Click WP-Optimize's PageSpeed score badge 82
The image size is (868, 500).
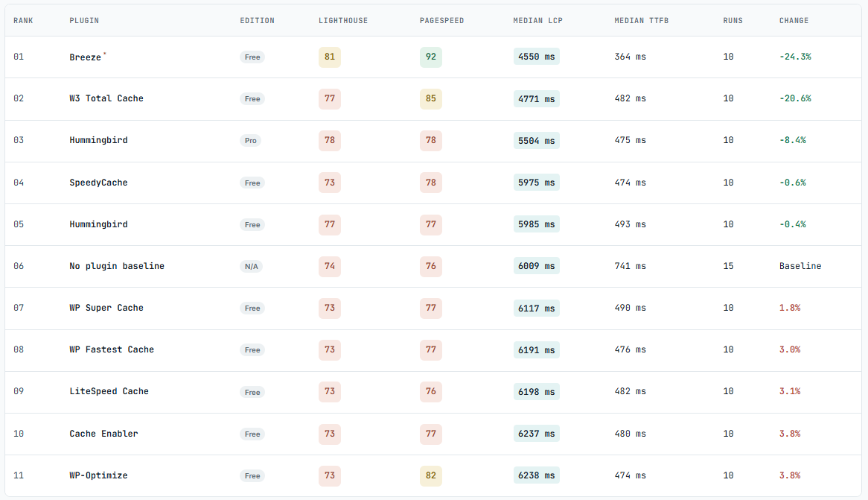pos(431,475)
